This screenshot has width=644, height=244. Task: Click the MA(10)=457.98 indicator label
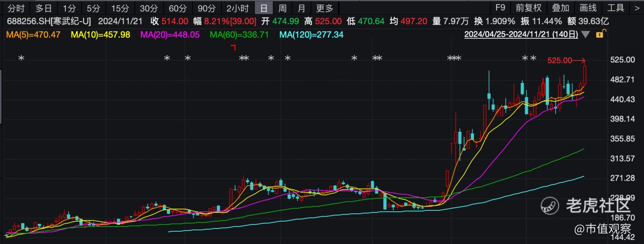coord(101,35)
